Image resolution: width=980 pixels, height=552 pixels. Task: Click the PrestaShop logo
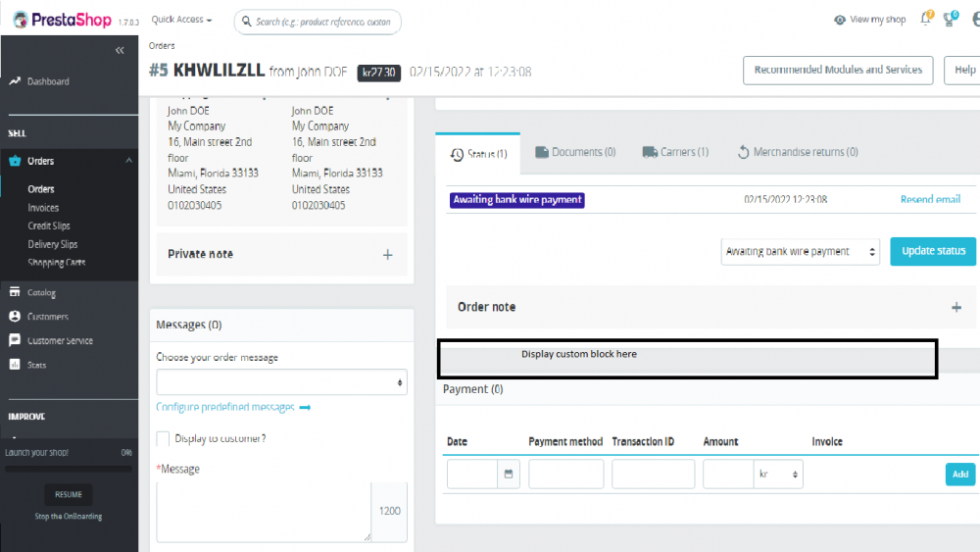point(62,20)
